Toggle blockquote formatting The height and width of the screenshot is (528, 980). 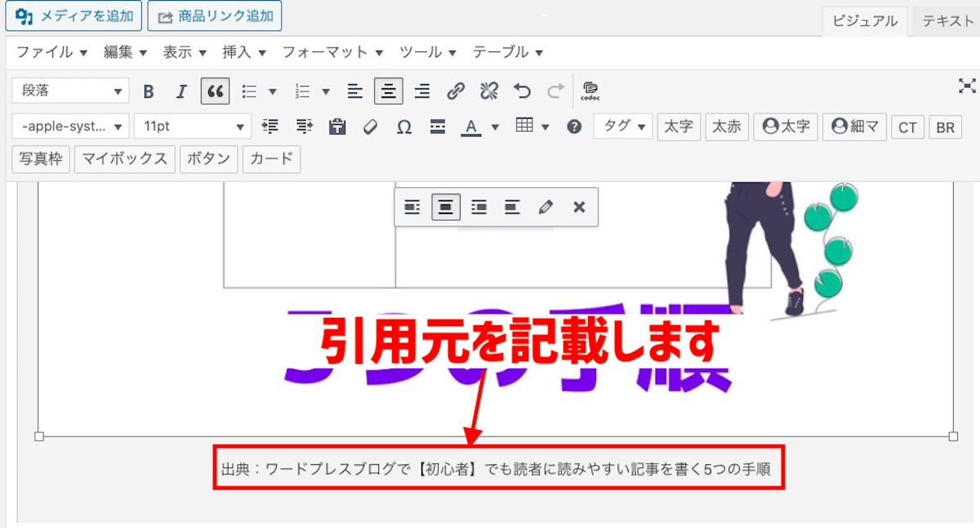pyautogui.click(x=215, y=91)
